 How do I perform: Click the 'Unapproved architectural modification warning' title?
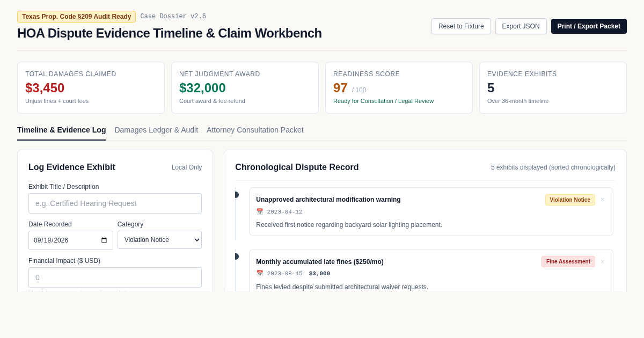[328, 200]
